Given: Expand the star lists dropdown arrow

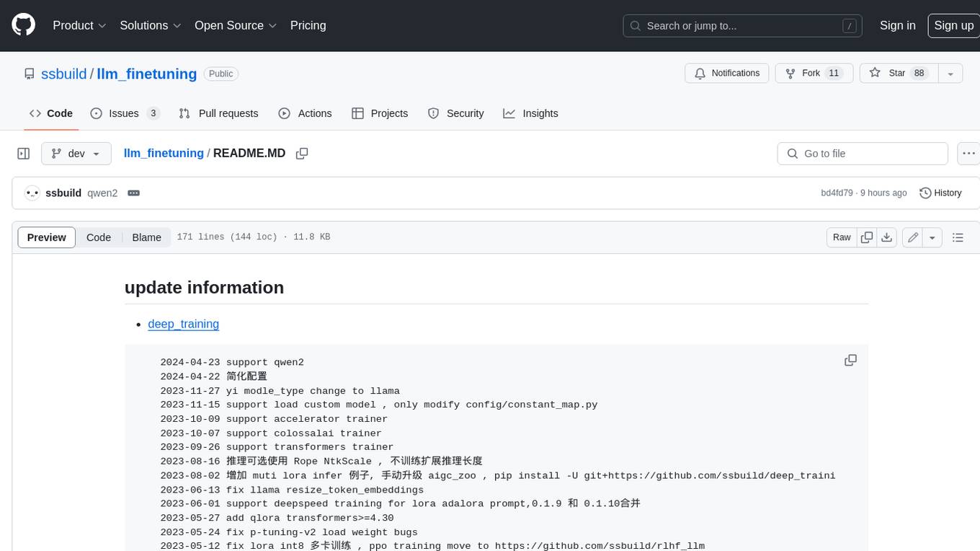Looking at the screenshot, I should (x=950, y=74).
